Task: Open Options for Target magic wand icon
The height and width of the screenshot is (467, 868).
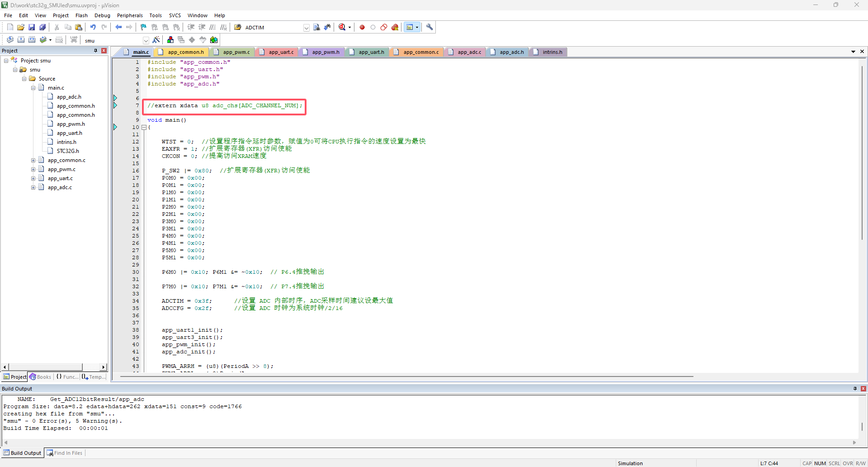Action: (x=156, y=40)
